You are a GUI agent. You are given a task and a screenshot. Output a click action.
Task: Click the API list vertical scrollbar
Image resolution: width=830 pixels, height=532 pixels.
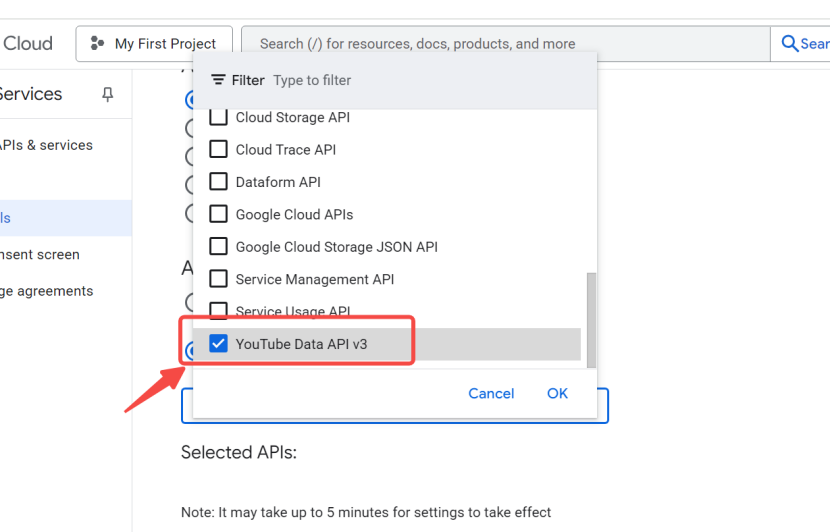[x=591, y=318]
